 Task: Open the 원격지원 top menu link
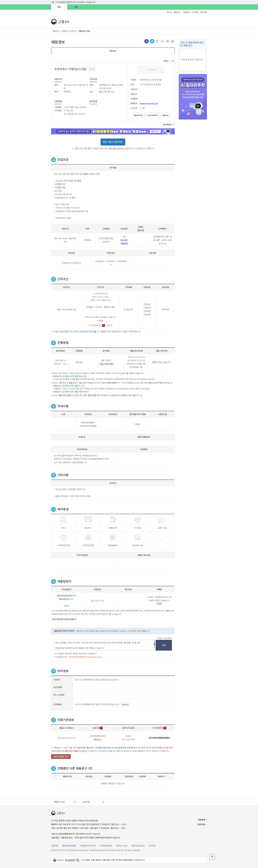[x=204, y=13]
